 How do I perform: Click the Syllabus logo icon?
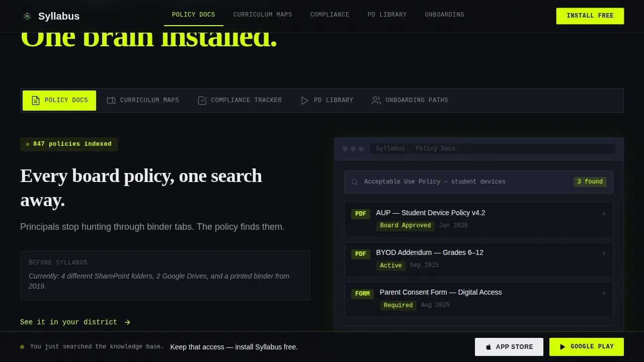point(27,16)
